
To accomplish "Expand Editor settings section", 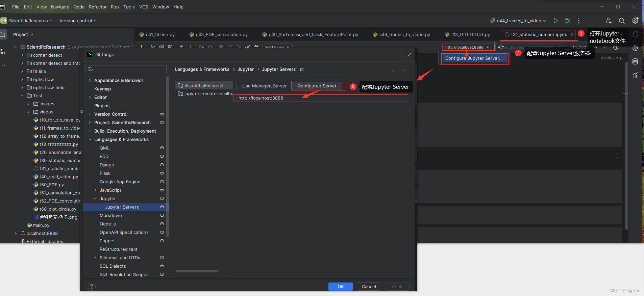I will (90, 97).
